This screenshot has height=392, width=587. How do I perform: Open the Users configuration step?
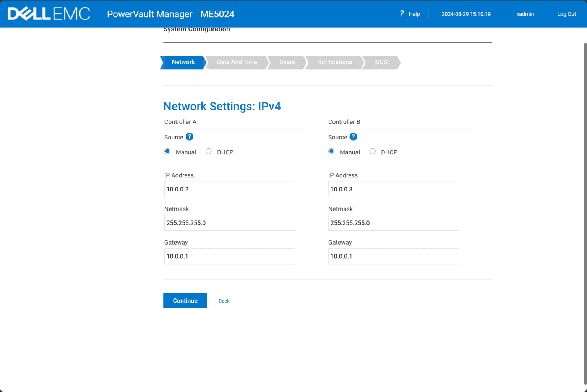click(x=287, y=62)
